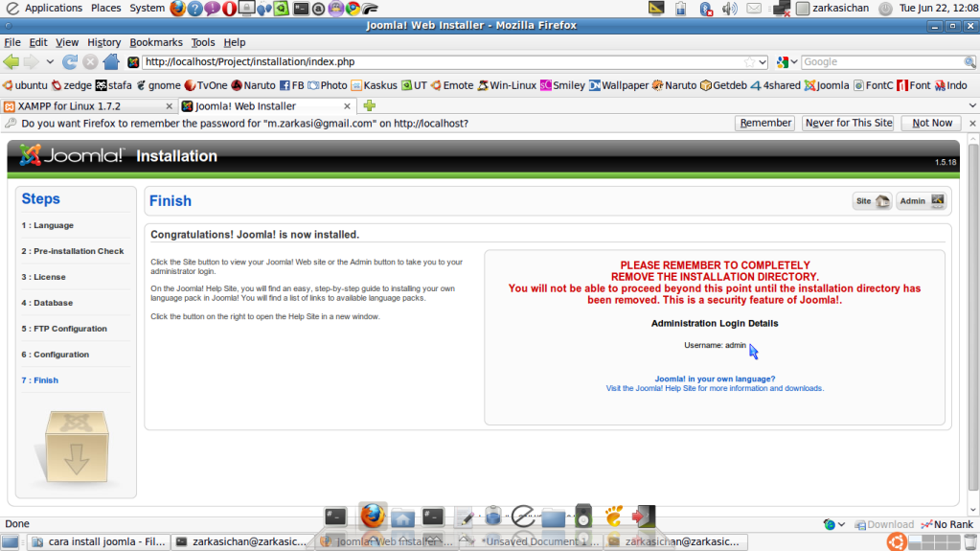Click the Google search box
This screenshot has height=551, width=980.
click(x=883, y=62)
